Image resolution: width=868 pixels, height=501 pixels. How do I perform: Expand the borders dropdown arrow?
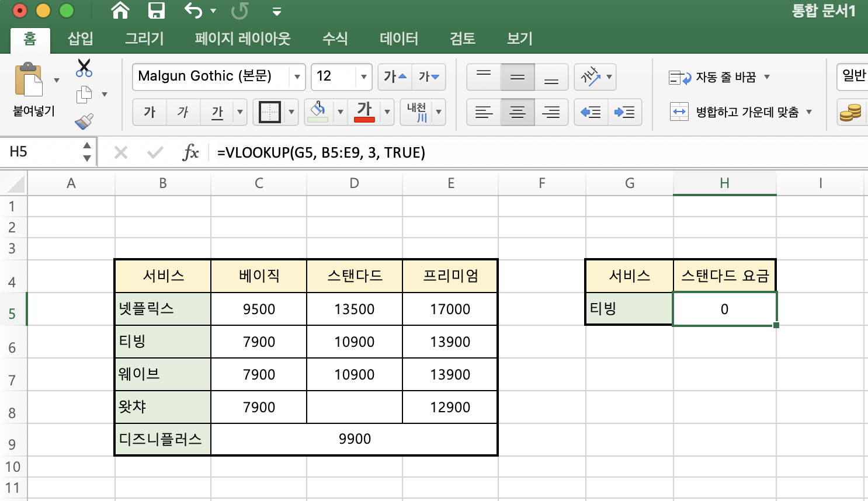click(291, 112)
